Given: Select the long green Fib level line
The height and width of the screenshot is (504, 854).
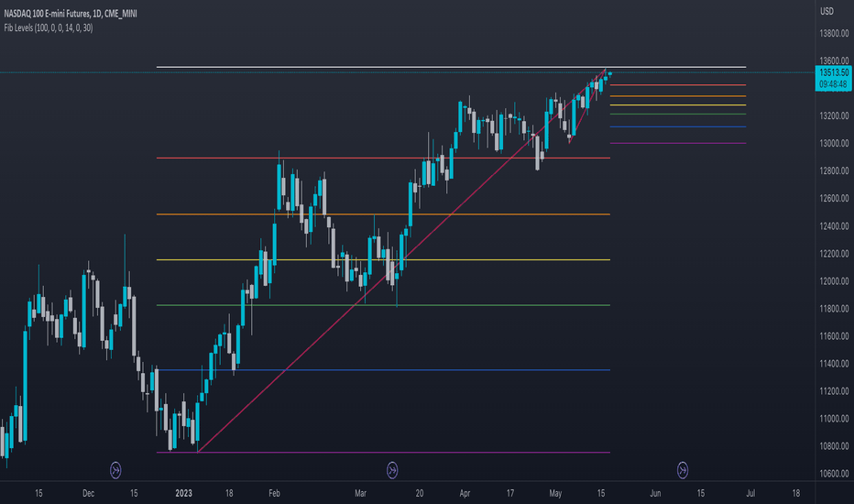Looking at the screenshot, I should tap(383, 305).
